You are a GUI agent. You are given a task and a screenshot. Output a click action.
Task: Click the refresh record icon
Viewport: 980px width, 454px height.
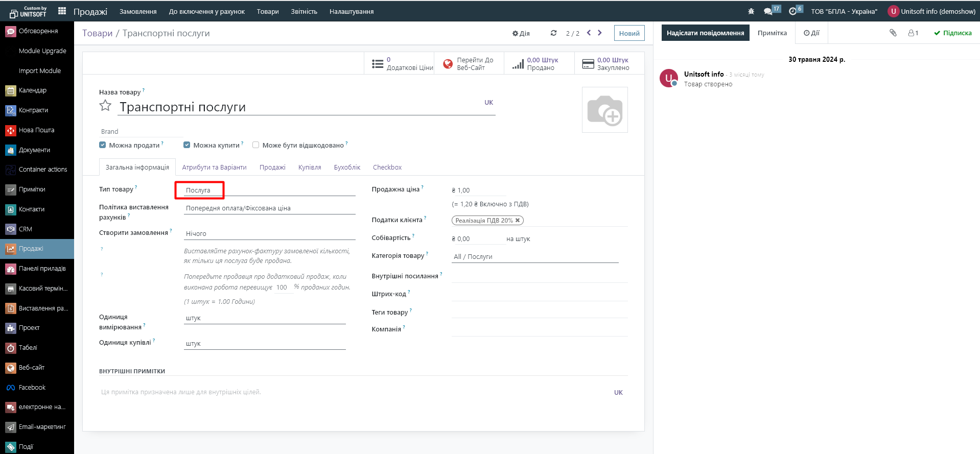tap(553, 33)
